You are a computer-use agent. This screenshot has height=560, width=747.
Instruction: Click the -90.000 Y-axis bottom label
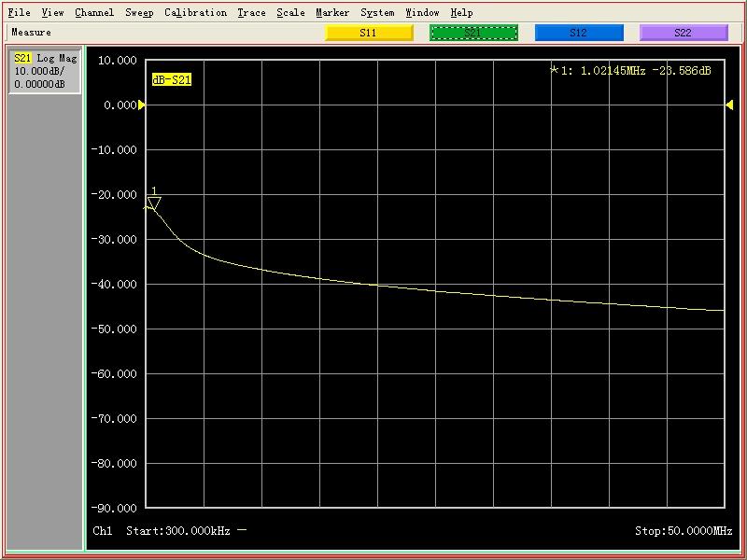[x=114, y=508]
